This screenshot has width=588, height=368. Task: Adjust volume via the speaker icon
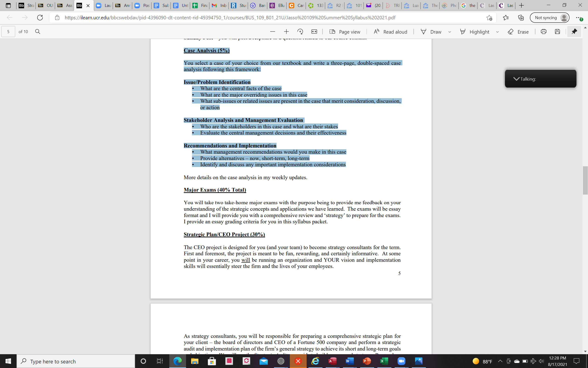click(541, 361)
